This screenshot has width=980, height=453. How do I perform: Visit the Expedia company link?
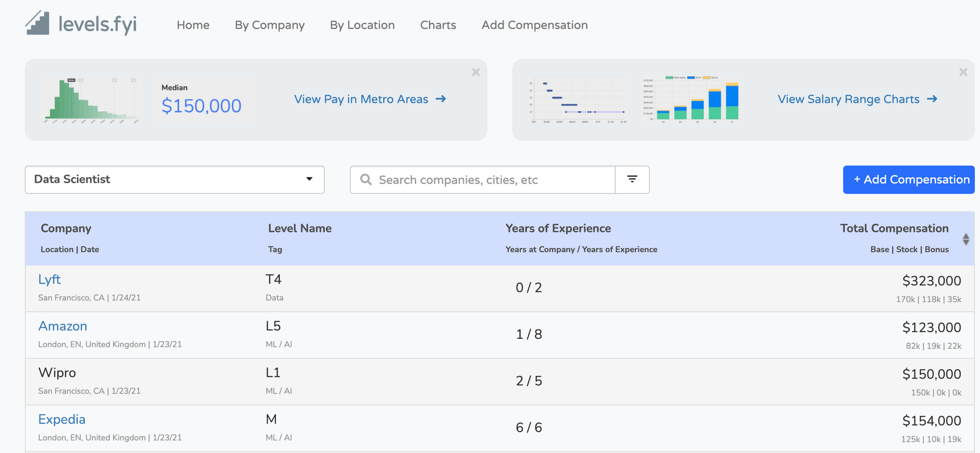tap(62, 419)
